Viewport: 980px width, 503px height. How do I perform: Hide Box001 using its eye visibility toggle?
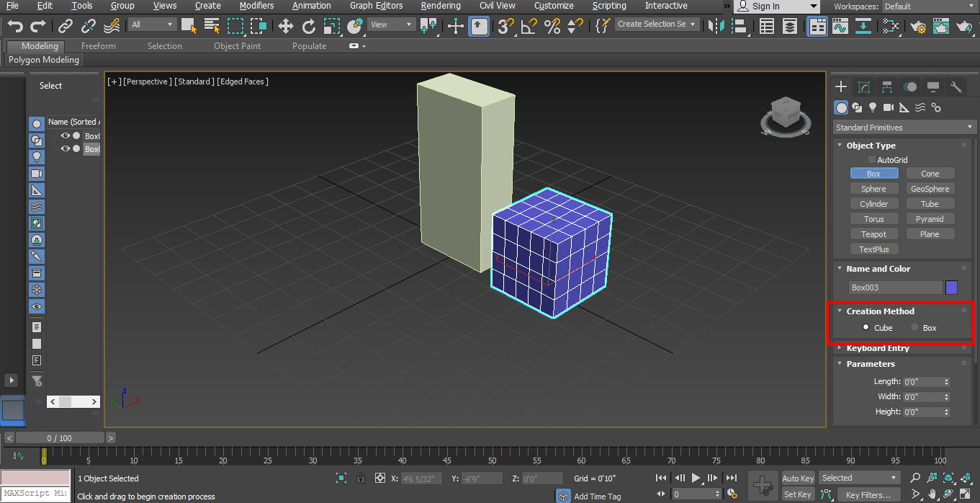pos(65,135)
